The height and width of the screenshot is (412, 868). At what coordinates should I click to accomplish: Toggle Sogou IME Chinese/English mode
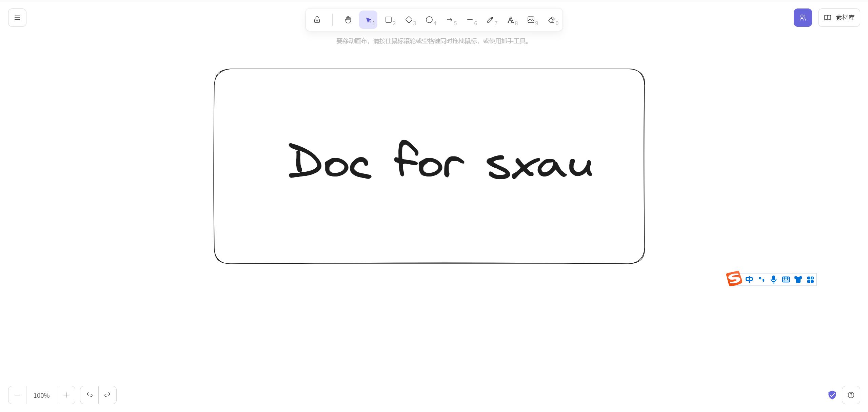[749, 279]
